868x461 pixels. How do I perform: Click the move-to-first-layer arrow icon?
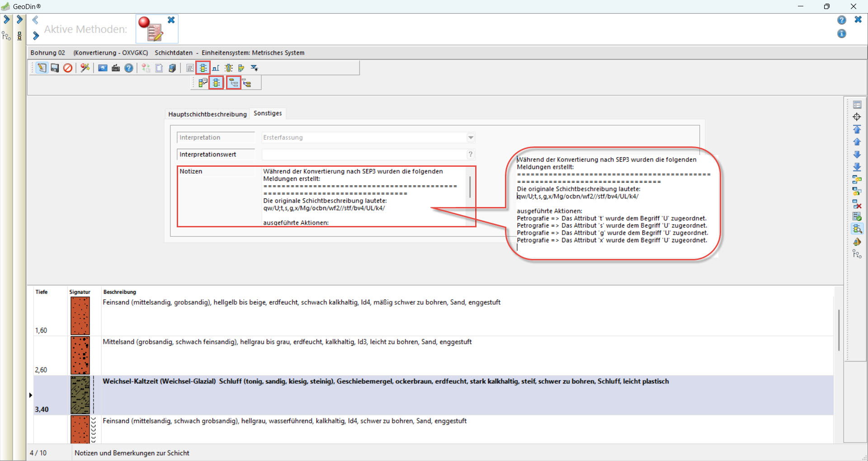point(857,130)
